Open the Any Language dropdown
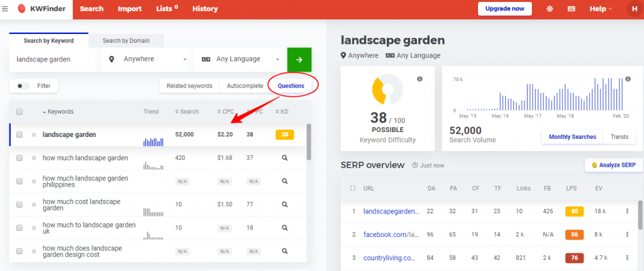Viewport: 644px width, 271px height. pos(240,60)
